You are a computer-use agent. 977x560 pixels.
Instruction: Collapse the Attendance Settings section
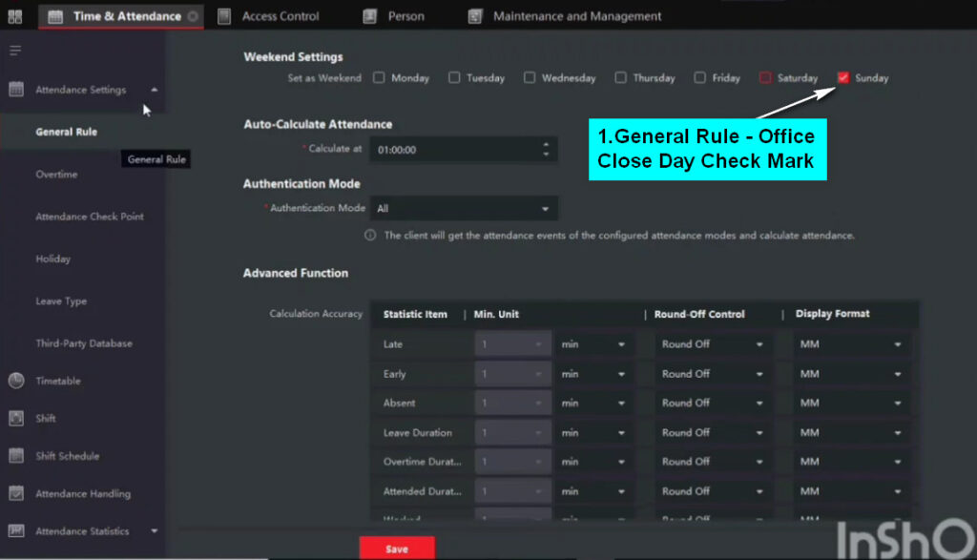pyautogui.click(x=154, y=90)
